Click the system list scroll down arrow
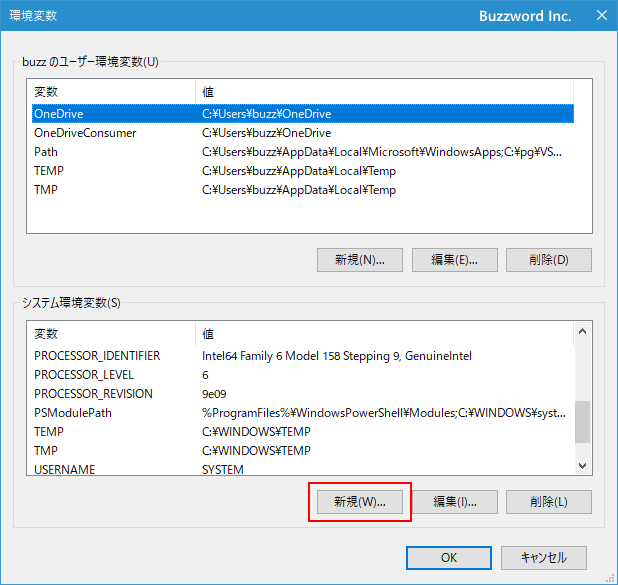Screen dimensions: 618x585 click(x=582, y=465)
